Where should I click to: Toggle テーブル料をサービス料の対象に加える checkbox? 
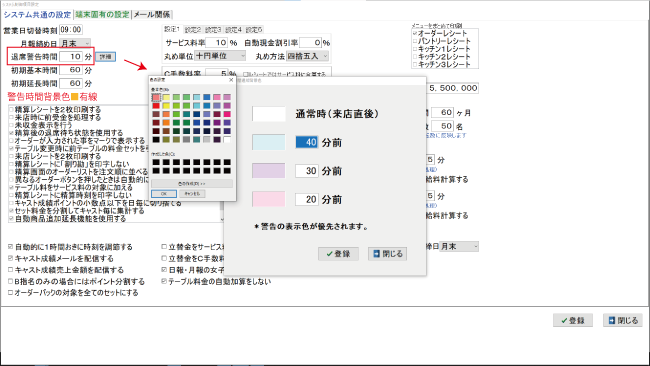(x=11, y=187)
